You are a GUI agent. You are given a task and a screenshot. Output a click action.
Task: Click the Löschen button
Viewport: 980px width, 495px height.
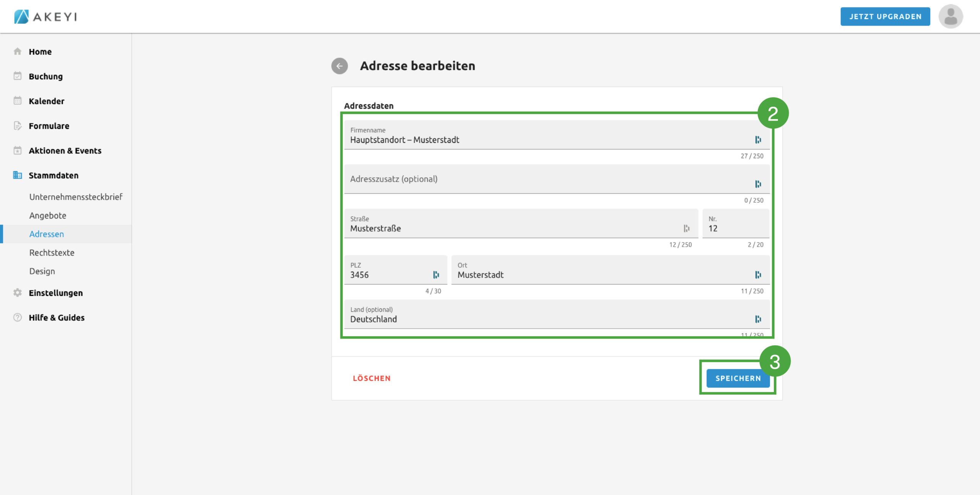point(371,378)
